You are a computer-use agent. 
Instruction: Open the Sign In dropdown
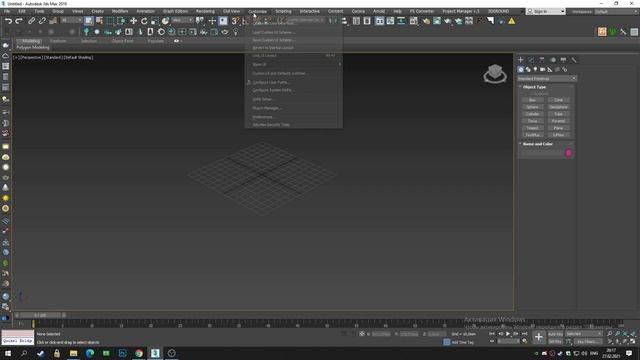coord(546,11)
